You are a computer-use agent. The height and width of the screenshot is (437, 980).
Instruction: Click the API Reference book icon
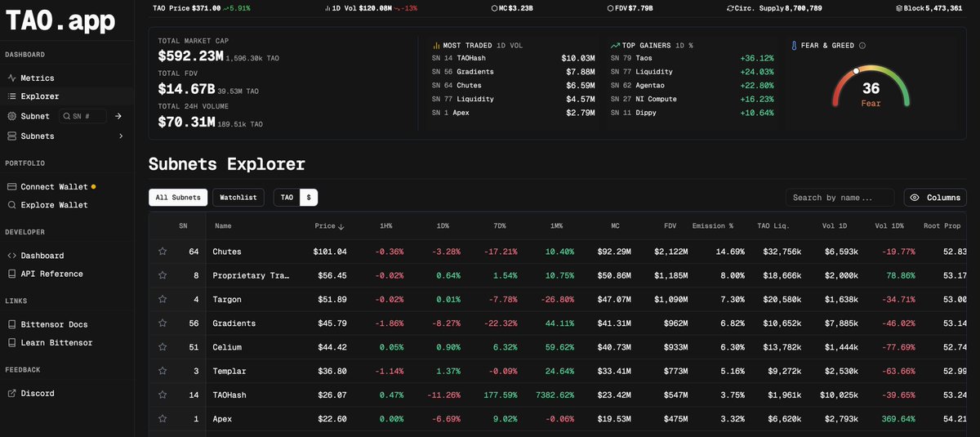[x=11, y=274]
